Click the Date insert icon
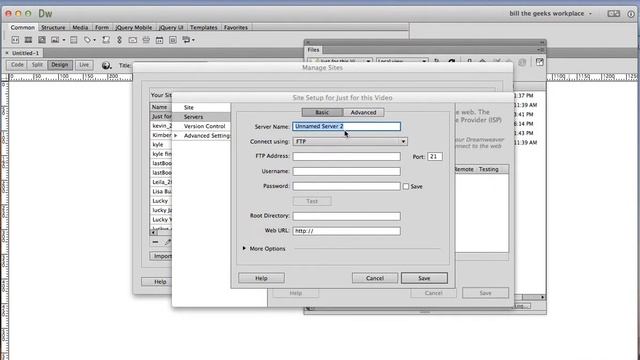Image resolution: width=640 pixels, height=360 pixels. coord(159,40)
